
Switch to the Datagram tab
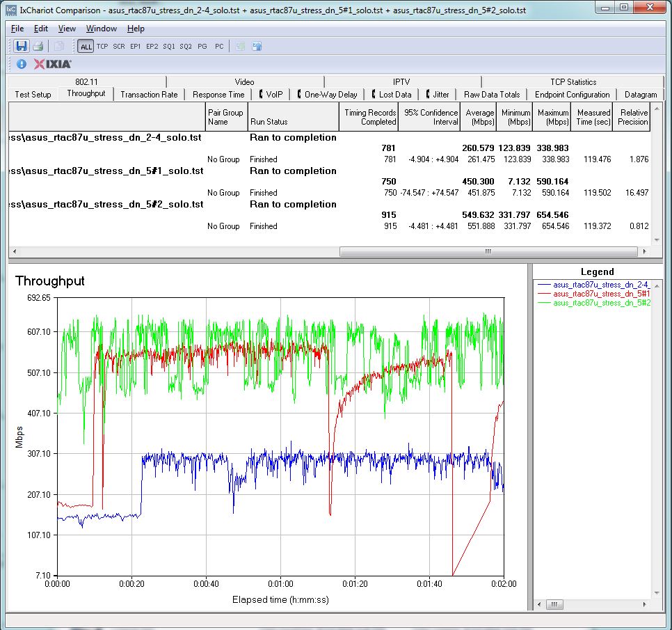(640, 95)
